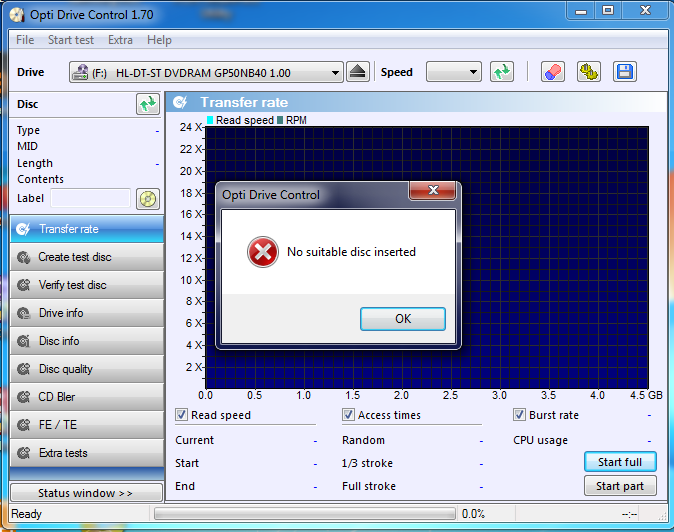Maximize the Opti Drive Control window
The image size is (674, 532).
[x=608, y=10]
